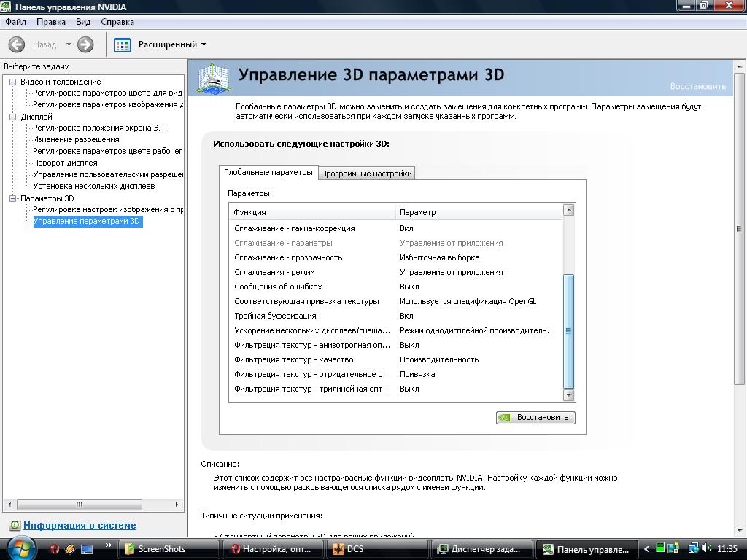Screen dimensions: 747x560
Task: Open the Правка menu
Action: point(51,22)
